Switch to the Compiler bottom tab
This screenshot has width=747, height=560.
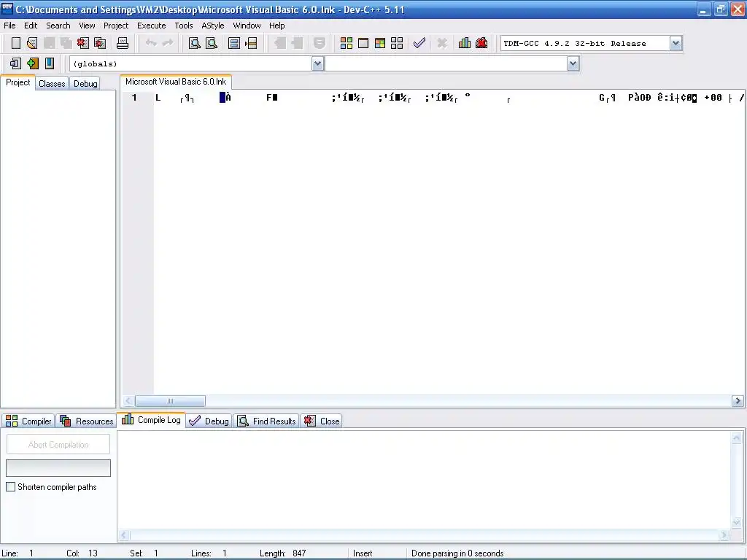[x=28, y=421]
